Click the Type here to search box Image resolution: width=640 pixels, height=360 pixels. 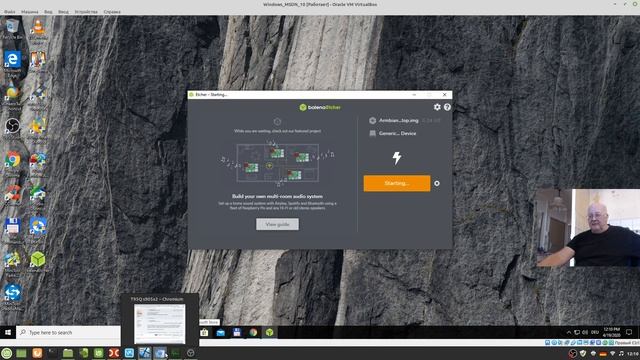pyautogui.click(x=69, y=332)
